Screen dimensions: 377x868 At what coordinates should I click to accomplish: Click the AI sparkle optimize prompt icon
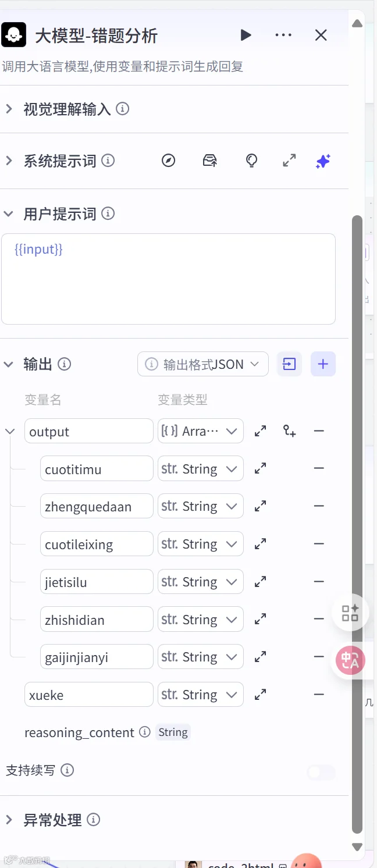pos(323,161)
